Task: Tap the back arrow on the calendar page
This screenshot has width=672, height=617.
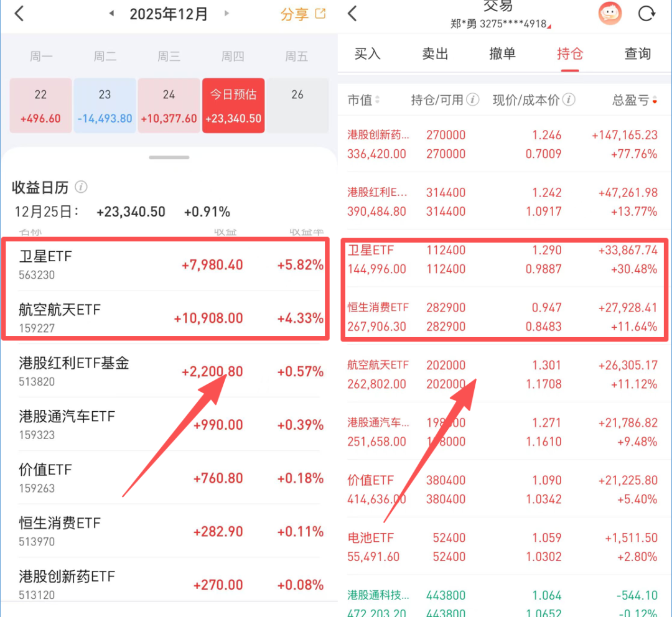Action: [x=19, y=13]
